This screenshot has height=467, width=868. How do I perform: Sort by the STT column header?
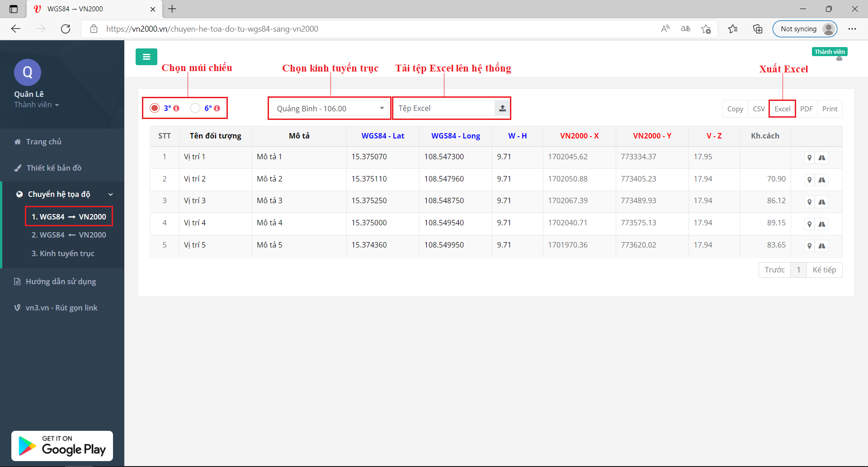point(165,136)
